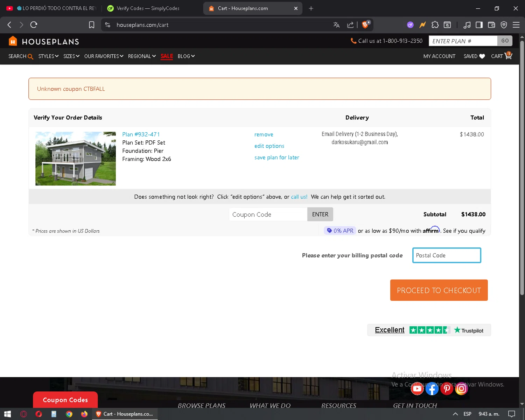Click the Postal Code input field
The height and width of the screenshot is (420, 525).
[x=447, y=255]
